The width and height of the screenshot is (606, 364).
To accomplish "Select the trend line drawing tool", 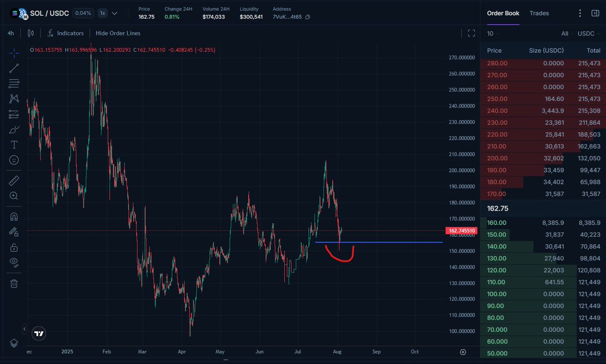I will 14,68.
